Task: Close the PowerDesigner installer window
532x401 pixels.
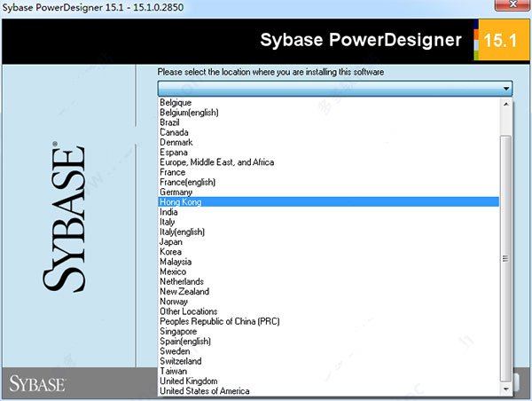Action: 513,5
